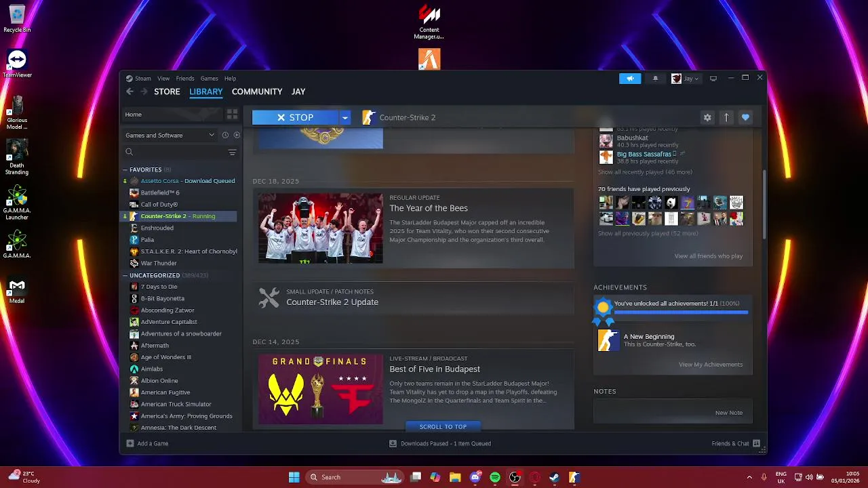
Task: Expand the Games and Software dropdown
Action: [x=170, y=135]
